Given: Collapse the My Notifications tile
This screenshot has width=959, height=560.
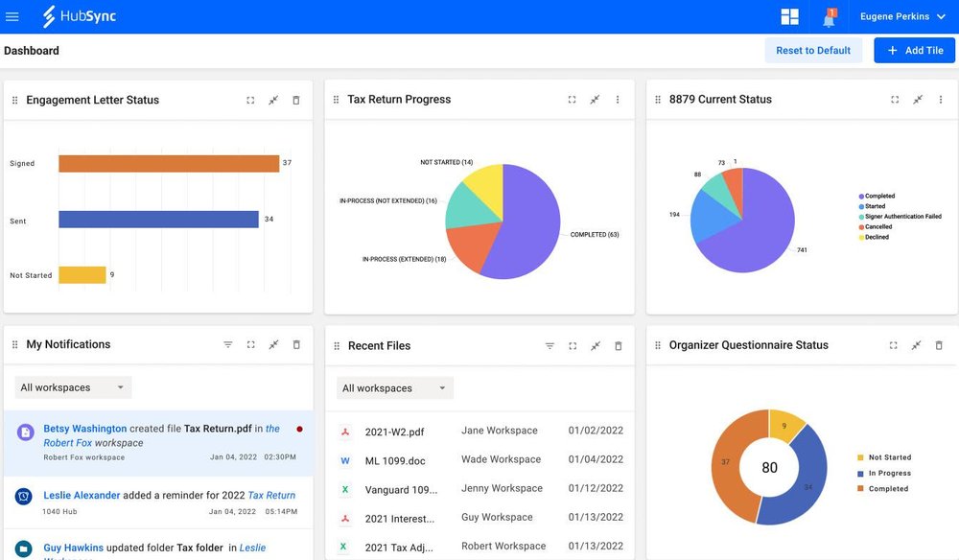Looking at the screenshot, I should tap(273, 344).
